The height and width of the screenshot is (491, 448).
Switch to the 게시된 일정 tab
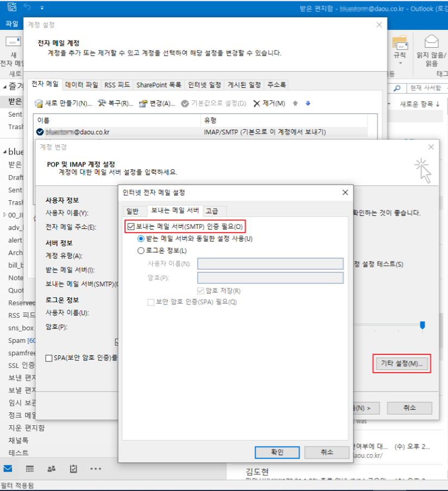[244, 85]
